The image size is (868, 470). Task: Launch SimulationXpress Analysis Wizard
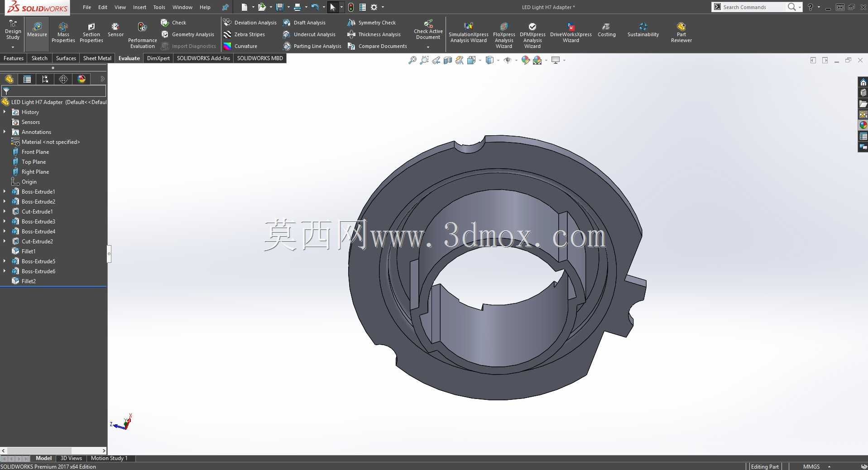pyautogui.click(x=469, y=33)
